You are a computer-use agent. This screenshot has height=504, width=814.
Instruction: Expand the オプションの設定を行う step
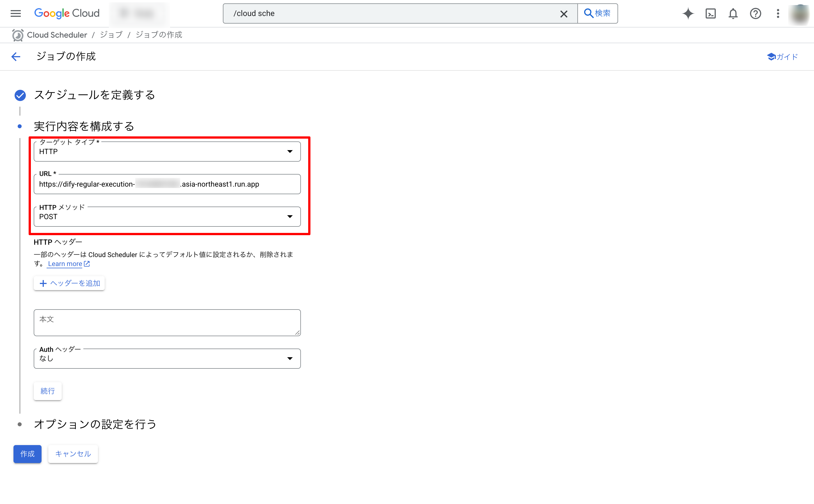(95, 424)
